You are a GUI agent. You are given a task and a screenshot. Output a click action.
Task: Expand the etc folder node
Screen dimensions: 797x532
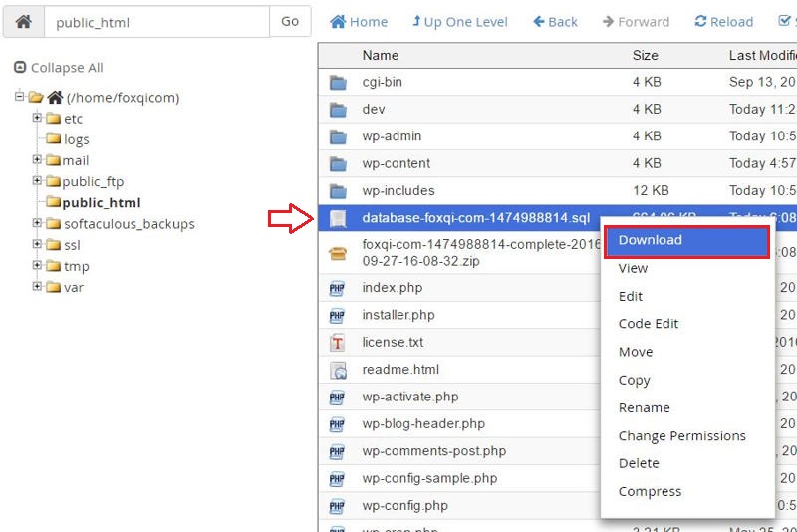tap(37, 118)
